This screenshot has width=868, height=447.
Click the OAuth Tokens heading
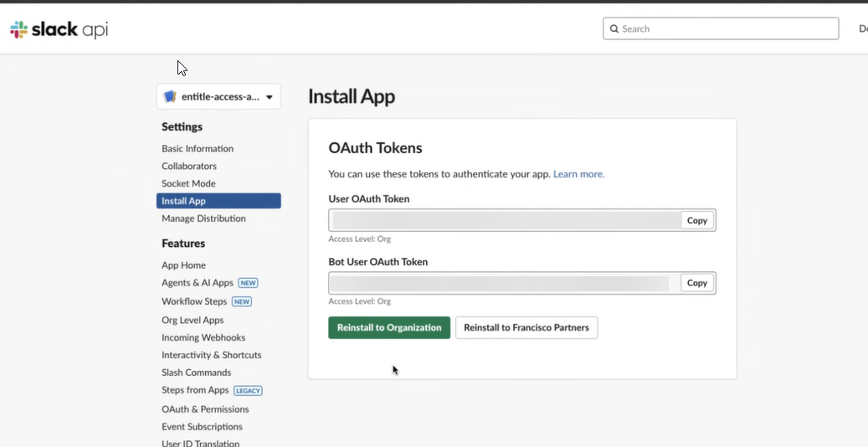tap(375, 148)
